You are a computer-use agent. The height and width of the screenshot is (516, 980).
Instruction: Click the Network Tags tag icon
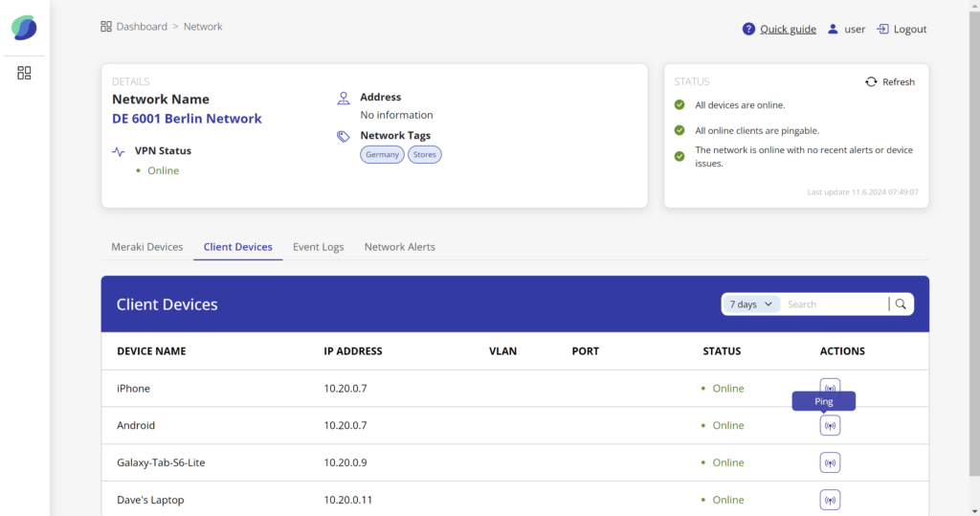pyautogui.click(x=344, y=136)
